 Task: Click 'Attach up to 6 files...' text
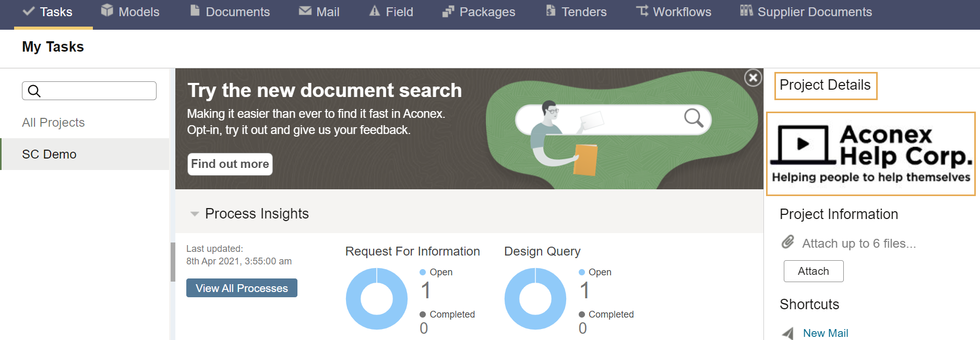point(859,244)
